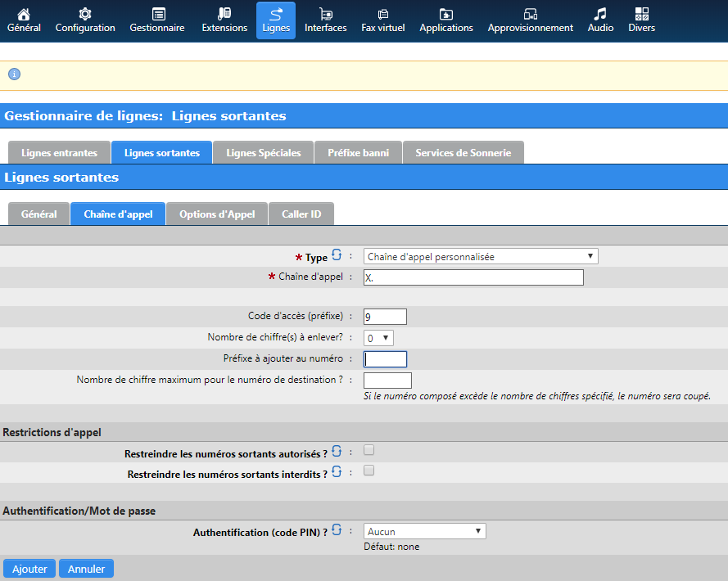Open the Configuration gear menu

tap(85, 20)
